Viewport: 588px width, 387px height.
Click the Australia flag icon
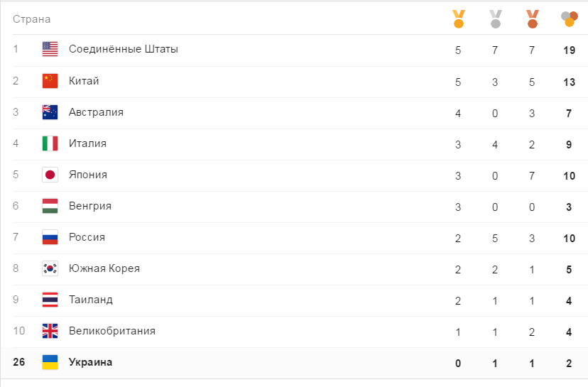pyautogui.click(x=50, y=112)
